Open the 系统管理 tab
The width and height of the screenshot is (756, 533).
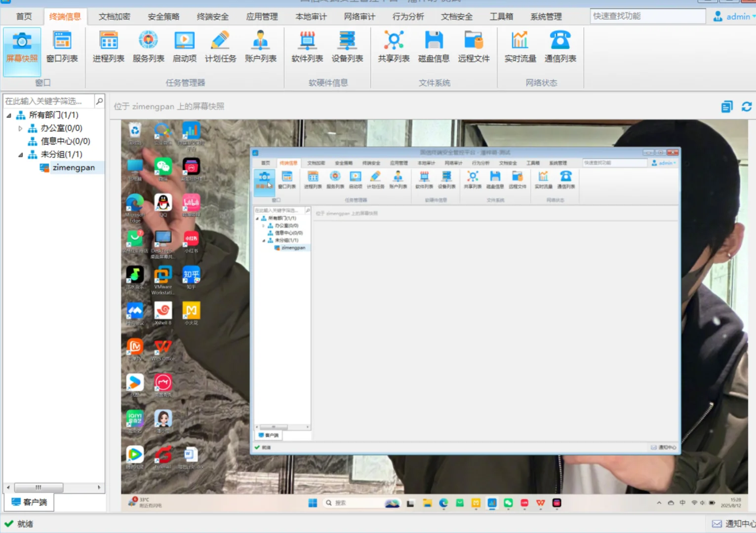tap(546, 17)
